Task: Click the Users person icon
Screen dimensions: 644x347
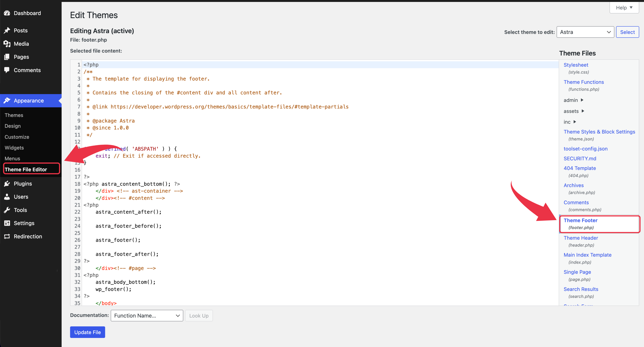Action: (7, 197)
